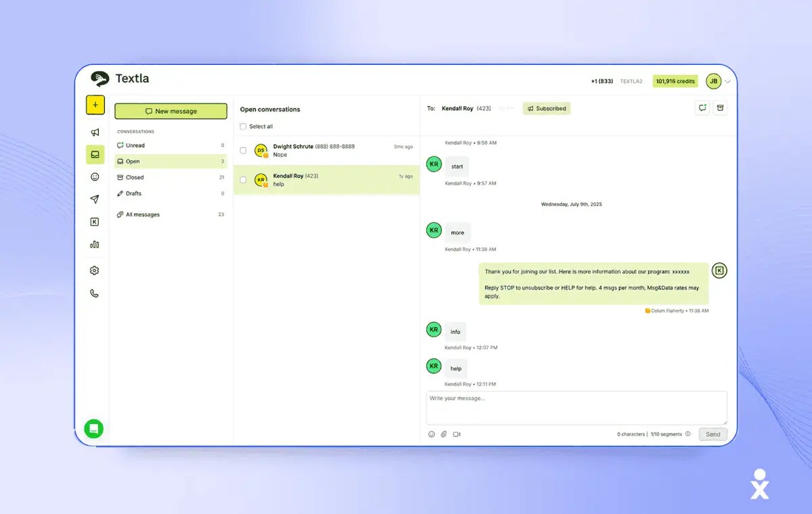Open the settings gear sidebar icon
The width and height of the screenshot is (812, 514).
tap(95, 271)
